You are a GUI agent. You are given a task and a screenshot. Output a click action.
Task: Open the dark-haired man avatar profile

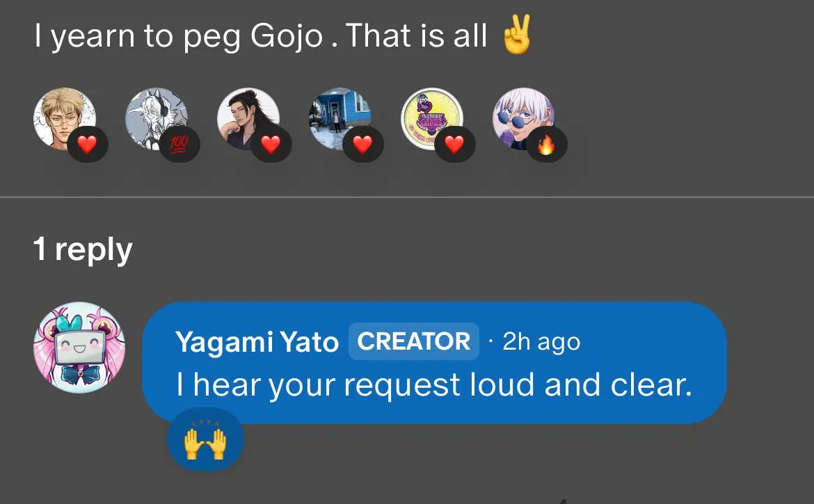coord(246,117)
